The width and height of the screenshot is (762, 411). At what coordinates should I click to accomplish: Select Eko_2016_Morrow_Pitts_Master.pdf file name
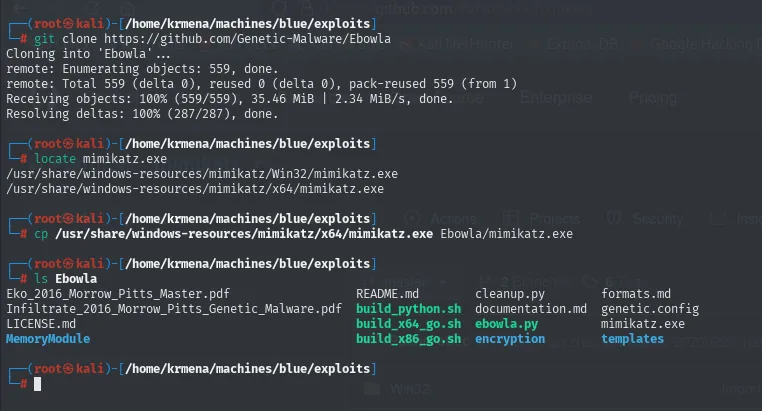click(x=118, y=294)
